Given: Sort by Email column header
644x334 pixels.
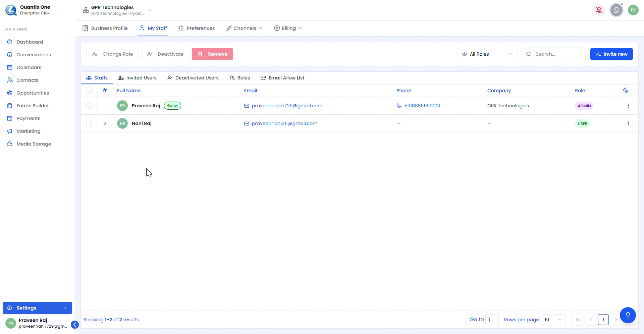Looking at the screenshot, I should coord(251,91).
